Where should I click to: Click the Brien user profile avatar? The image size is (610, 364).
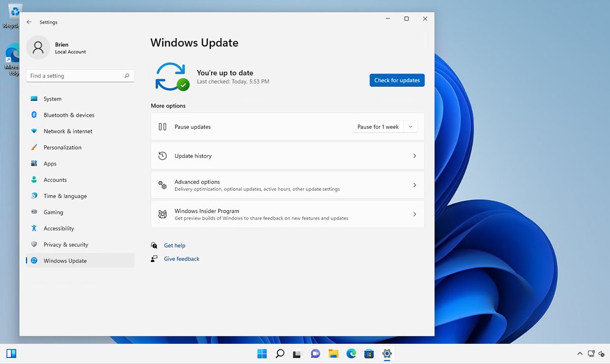point(38,48)
